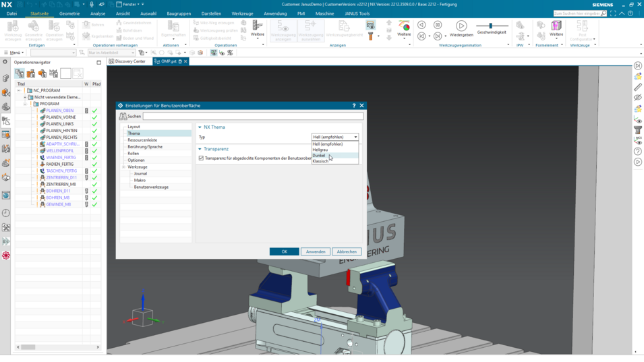
Task: Collapse the Transparenz section
Action: pos(200,149)
